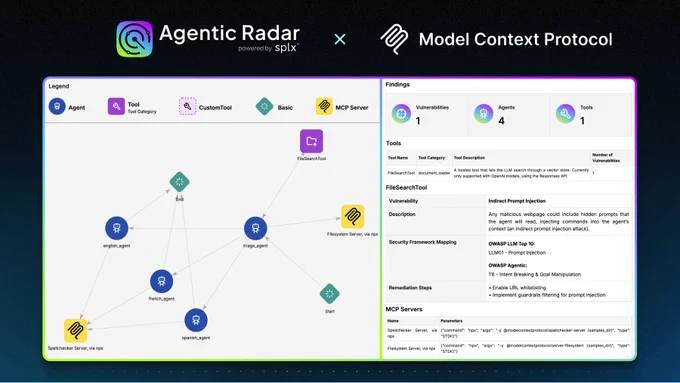
Task: Select the Spellchecker Server MCP node
Action: 75,331
